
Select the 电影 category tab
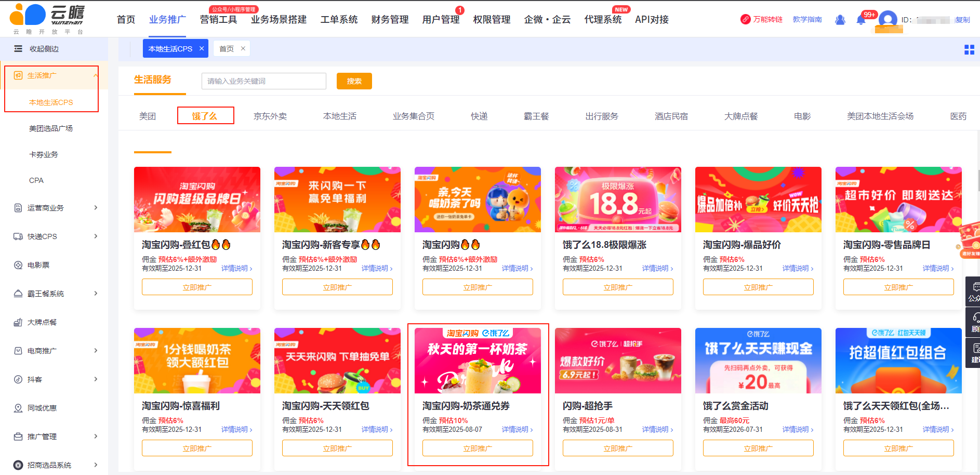pos(802,116)
